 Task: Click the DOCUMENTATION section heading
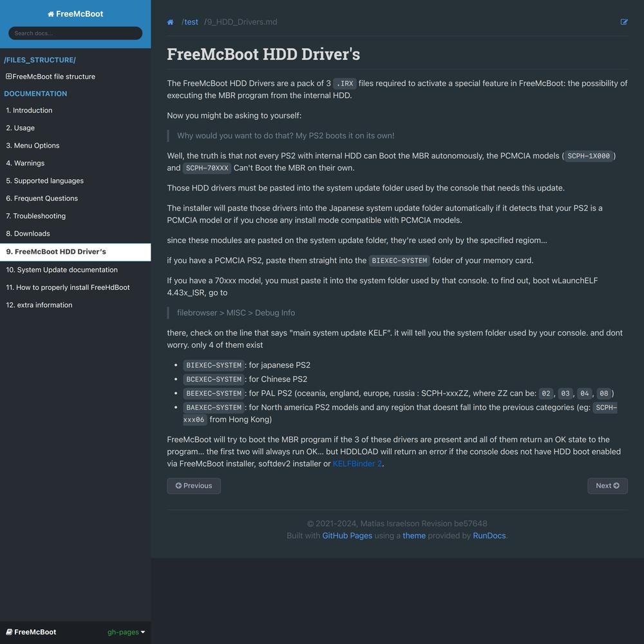click(35, 93)
